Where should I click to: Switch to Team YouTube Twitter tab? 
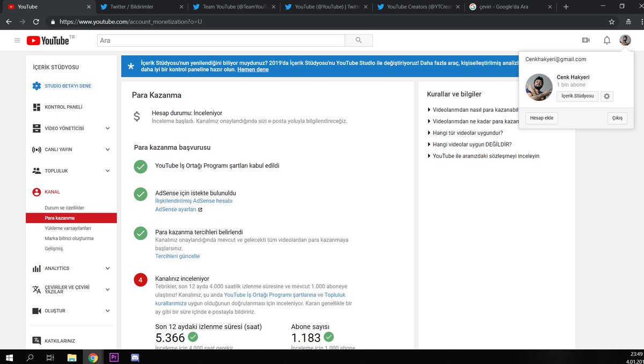(x=233, y=6)
